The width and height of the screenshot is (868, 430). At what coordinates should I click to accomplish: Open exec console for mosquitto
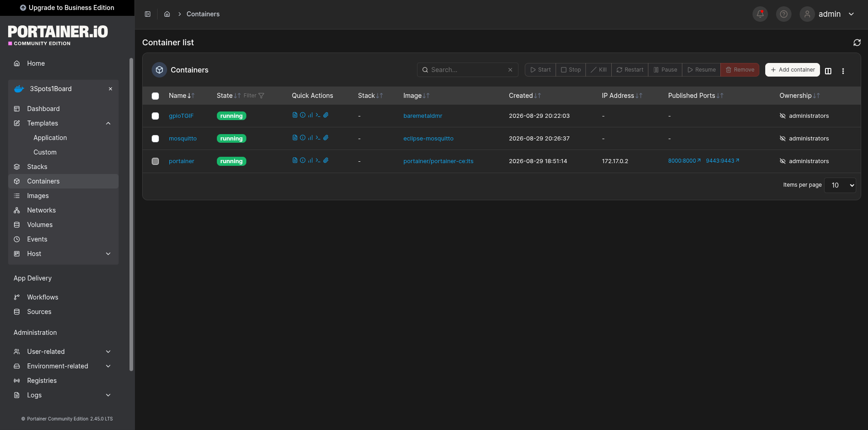pyautogui.click(x=318, y=138)
